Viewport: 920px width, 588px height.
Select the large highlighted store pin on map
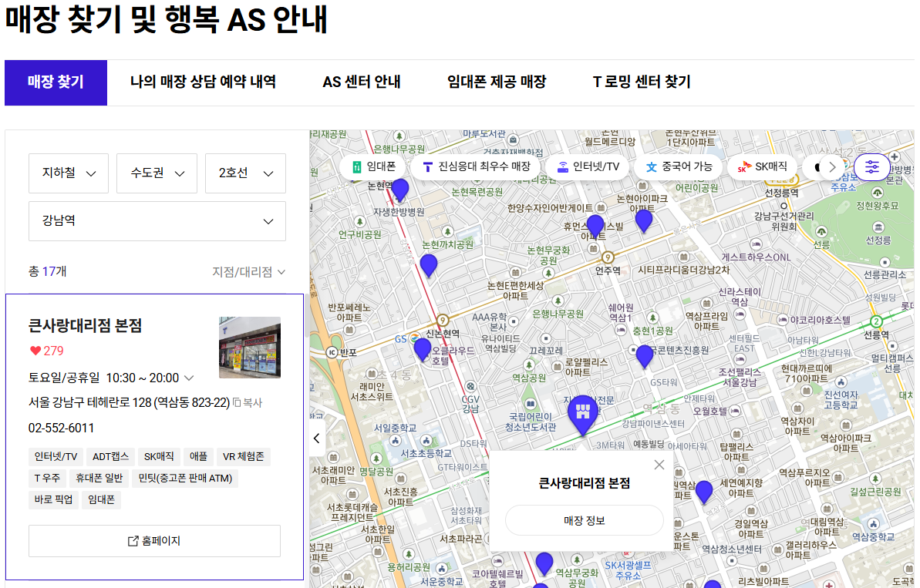pos(583,415)
